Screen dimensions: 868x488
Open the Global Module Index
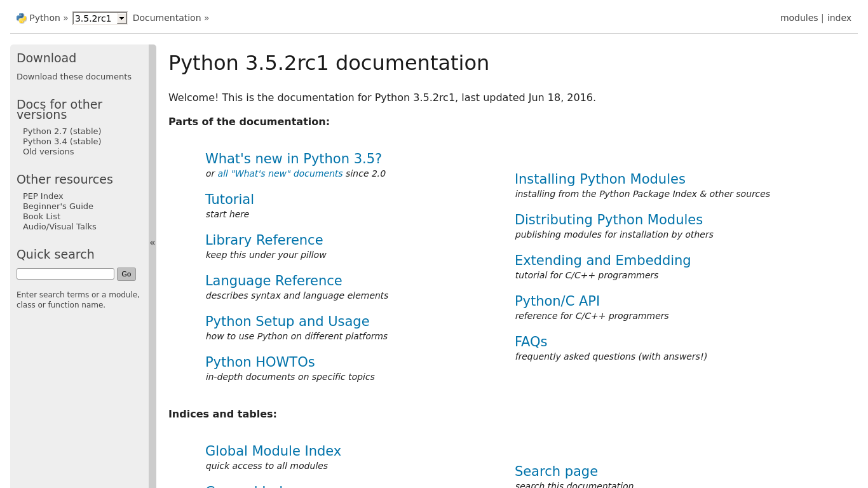273,451
